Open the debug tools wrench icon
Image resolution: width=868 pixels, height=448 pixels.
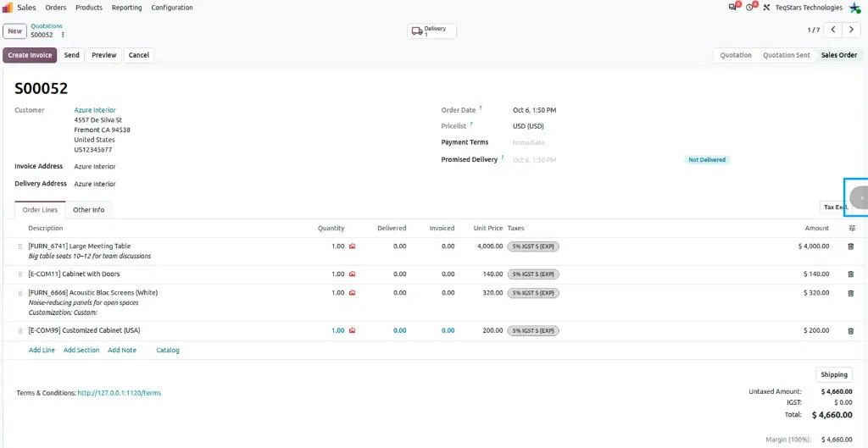[x=766, y=8]
